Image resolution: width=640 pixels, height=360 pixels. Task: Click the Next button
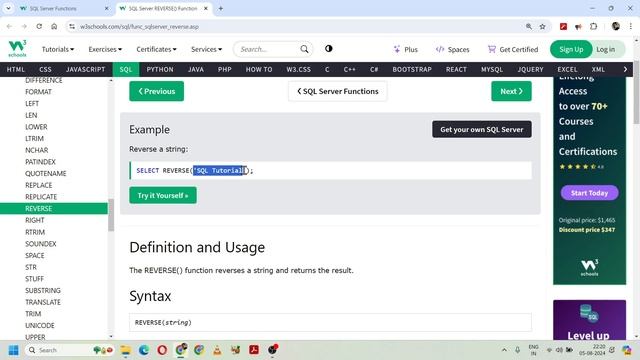pos(511,91)
